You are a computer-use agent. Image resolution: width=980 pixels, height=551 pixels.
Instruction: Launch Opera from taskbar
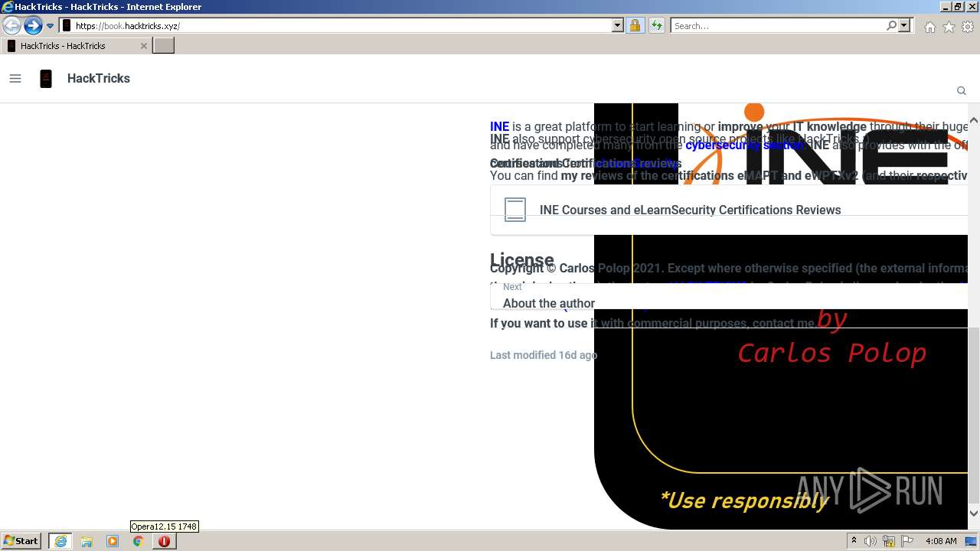(x=164, y=541)
